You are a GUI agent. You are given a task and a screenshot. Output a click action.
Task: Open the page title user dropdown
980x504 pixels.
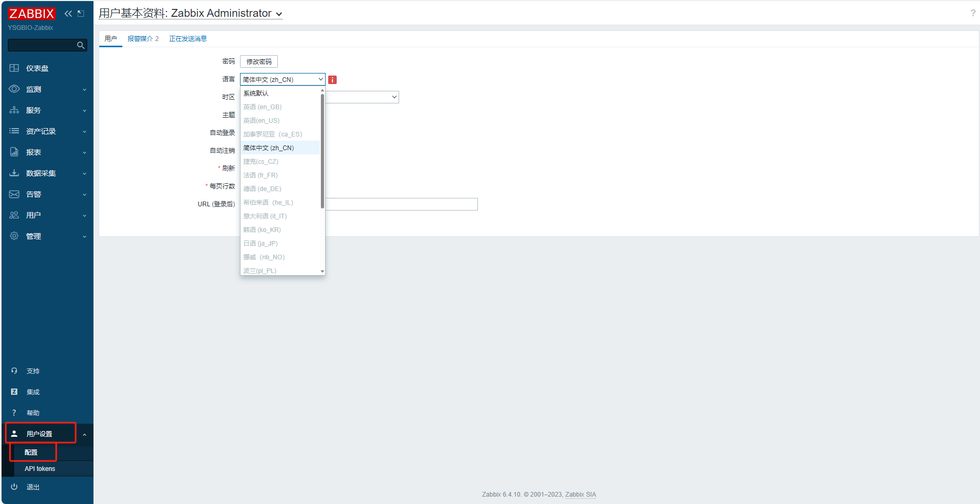(x=191, y=13)
